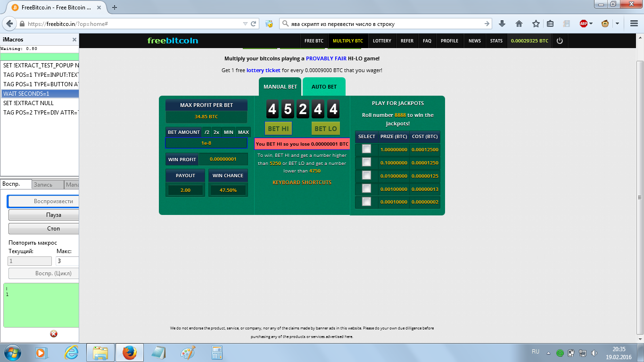Open the URL history dropdown arrow
644x362 pixels.
click(x=245, y=24)
